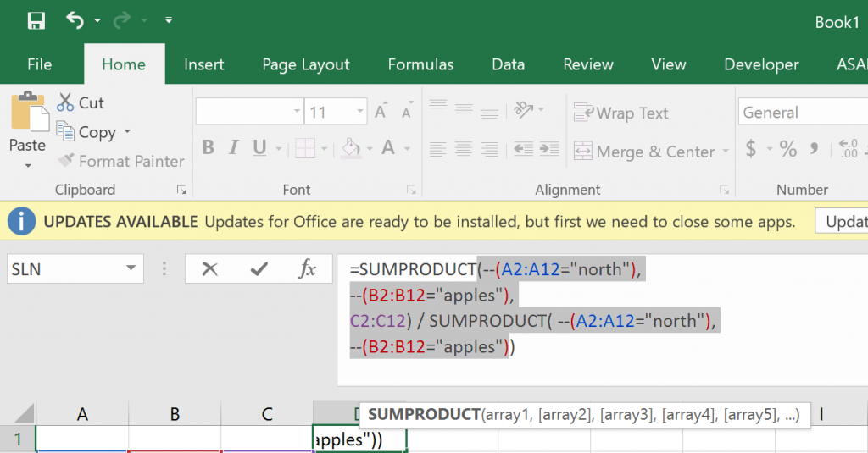Click Merge & Center
The height and width of the screenshot is (453, 868).
(x=644, y=151)
